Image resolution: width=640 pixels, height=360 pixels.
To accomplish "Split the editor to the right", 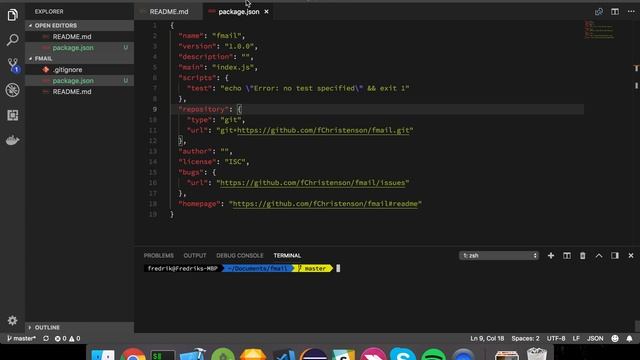I will point(615,11).
